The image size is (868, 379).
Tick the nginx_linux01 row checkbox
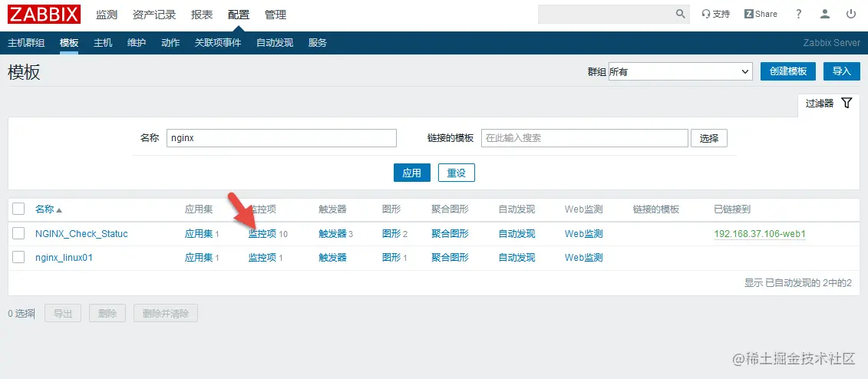coord(18,257)
